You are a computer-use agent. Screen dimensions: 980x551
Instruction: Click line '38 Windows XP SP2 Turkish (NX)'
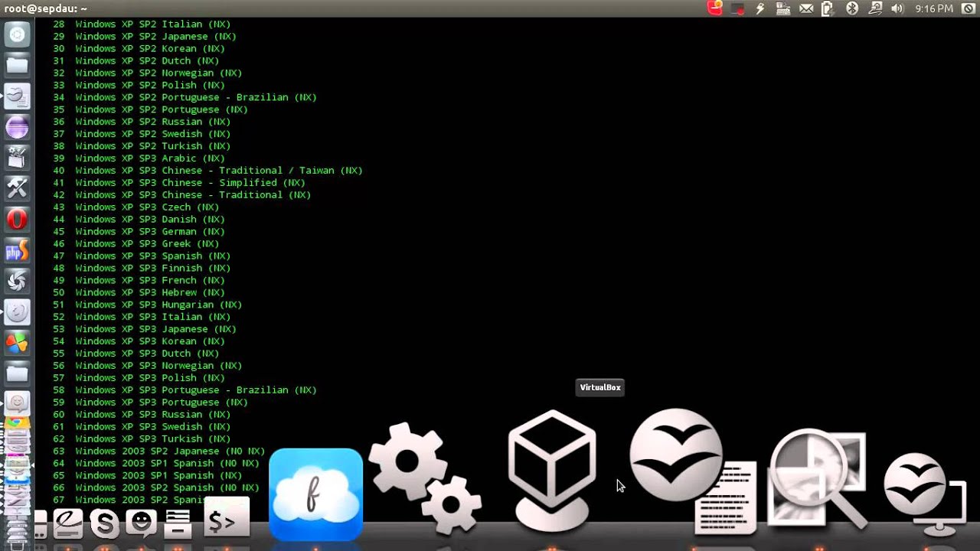(x=142, y=146)
